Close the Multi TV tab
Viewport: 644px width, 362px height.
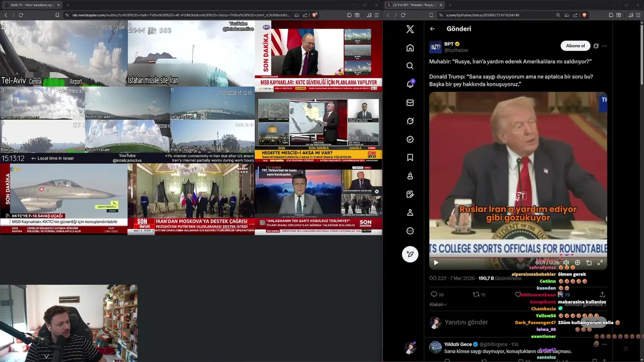(x=59, y=5)
